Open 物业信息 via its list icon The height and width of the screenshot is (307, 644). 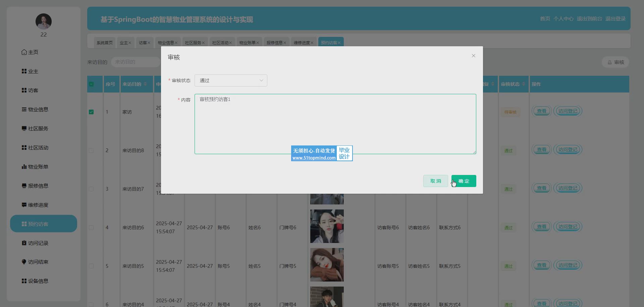click(x=24, y=109)
